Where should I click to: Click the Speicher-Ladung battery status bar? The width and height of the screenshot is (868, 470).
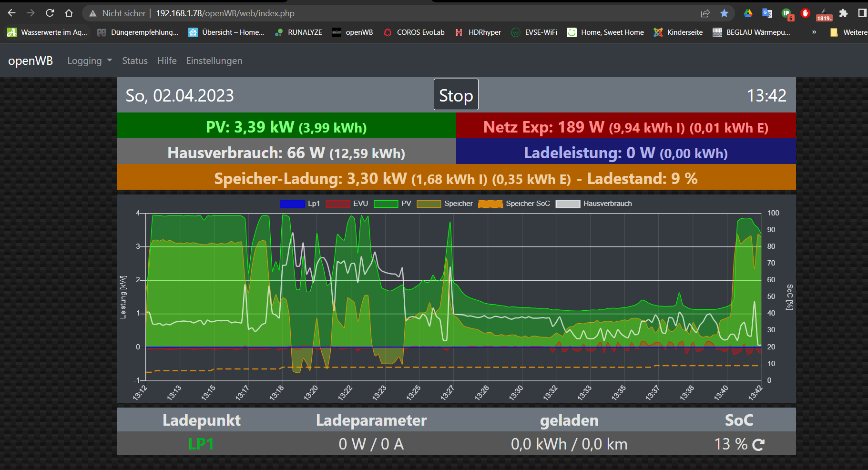(456, 177)
